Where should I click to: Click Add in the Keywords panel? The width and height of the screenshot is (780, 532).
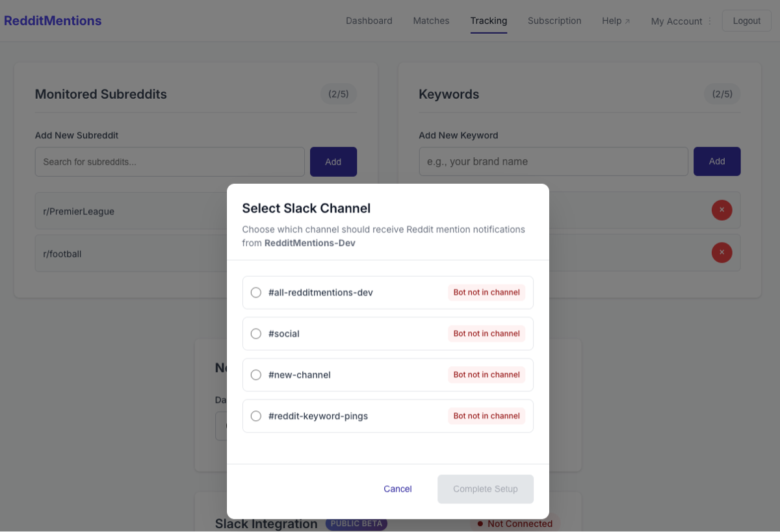coord(717,161)
